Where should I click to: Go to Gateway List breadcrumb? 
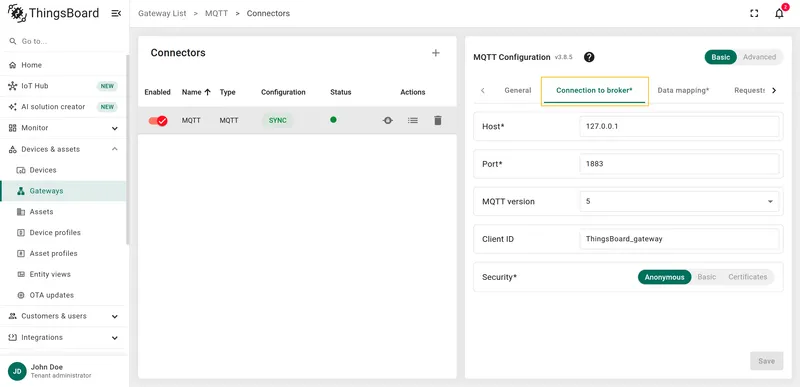(x=162, y=14)
